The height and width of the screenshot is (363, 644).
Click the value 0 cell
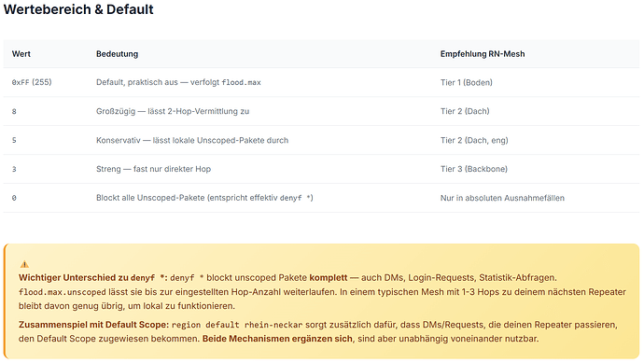pos(14,198)
